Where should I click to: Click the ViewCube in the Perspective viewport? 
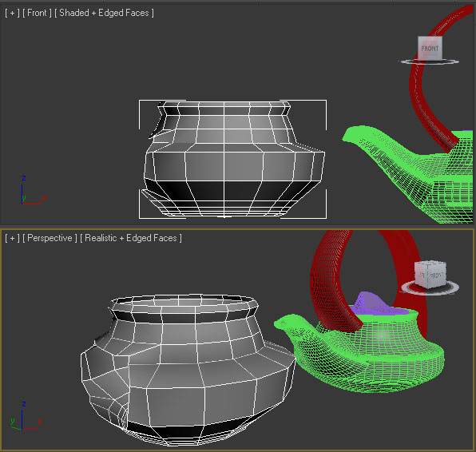tap(430, 274)
